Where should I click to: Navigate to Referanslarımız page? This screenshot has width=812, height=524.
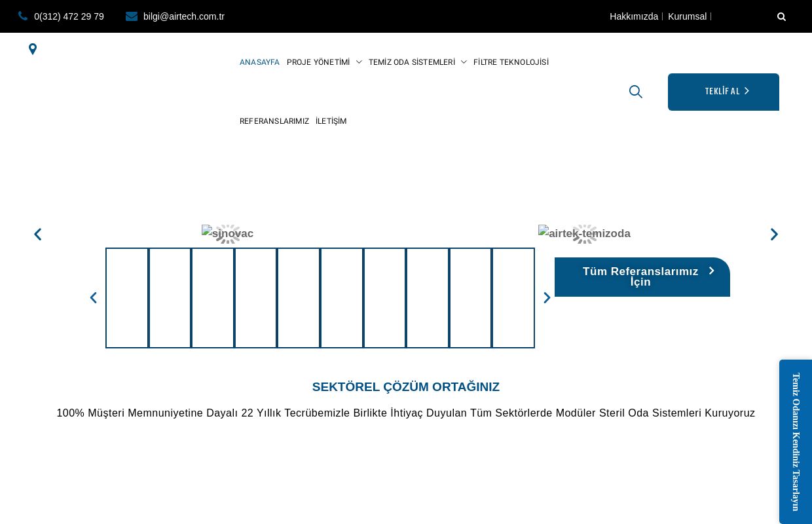tap(274, 121)
